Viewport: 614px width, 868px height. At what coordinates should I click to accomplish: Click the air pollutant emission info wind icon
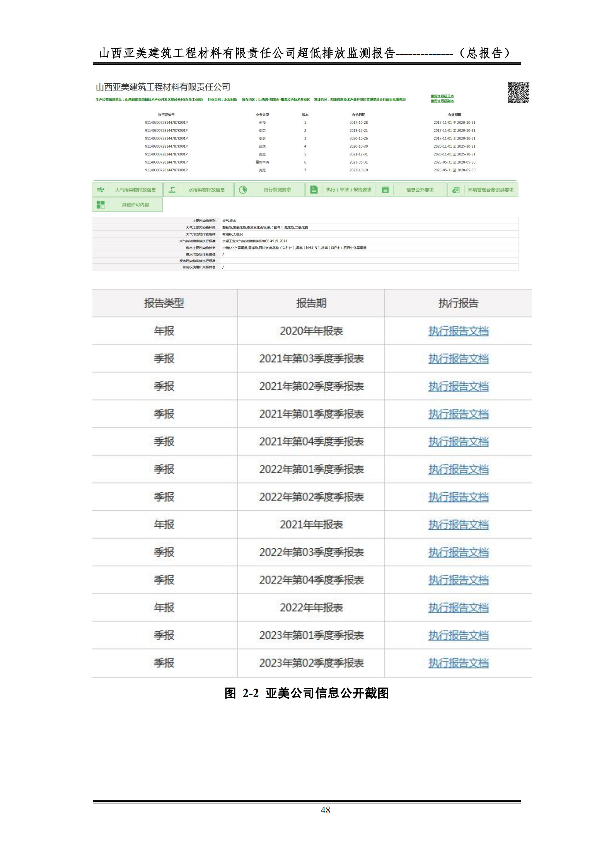pos(101,190)
